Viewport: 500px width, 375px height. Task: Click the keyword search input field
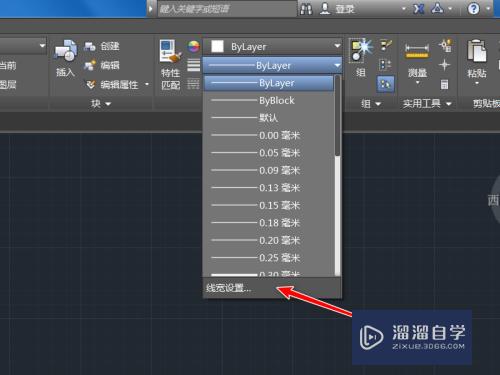(x=227, y=9)
